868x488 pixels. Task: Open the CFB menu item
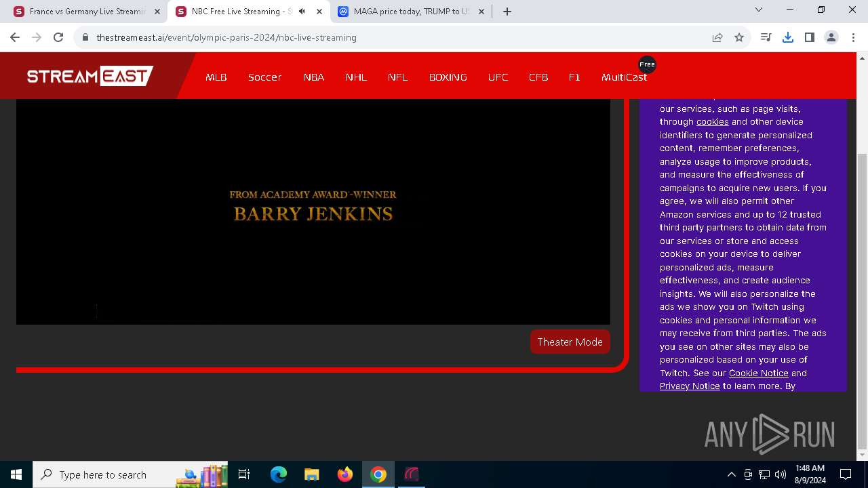click(x=538, y=77)
